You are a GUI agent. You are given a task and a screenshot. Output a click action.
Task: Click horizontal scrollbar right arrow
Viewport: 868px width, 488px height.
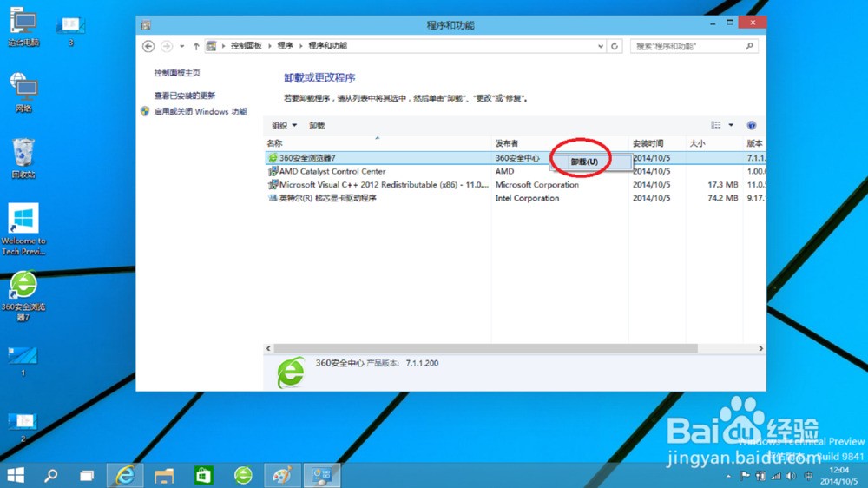[x=760, y=348]
